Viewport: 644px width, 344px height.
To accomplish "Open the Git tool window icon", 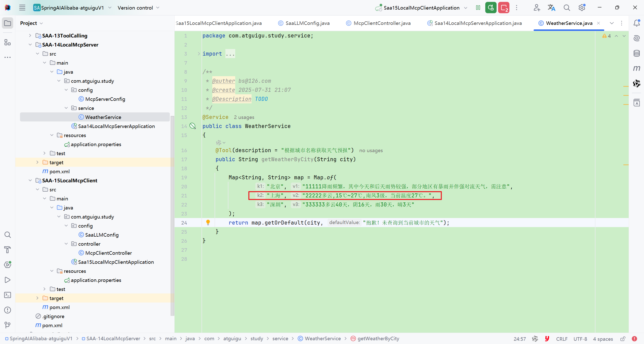I will point(8,325).
